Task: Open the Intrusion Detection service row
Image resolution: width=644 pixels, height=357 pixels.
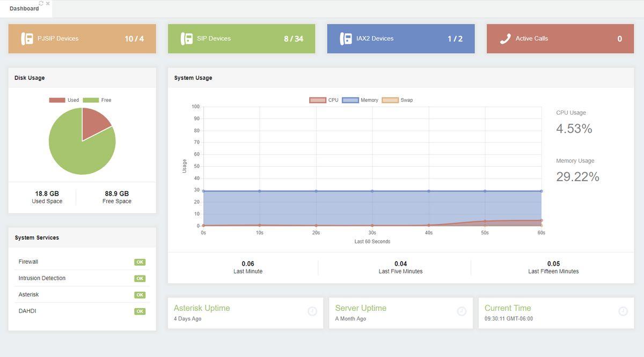Action: pos(82,278)
